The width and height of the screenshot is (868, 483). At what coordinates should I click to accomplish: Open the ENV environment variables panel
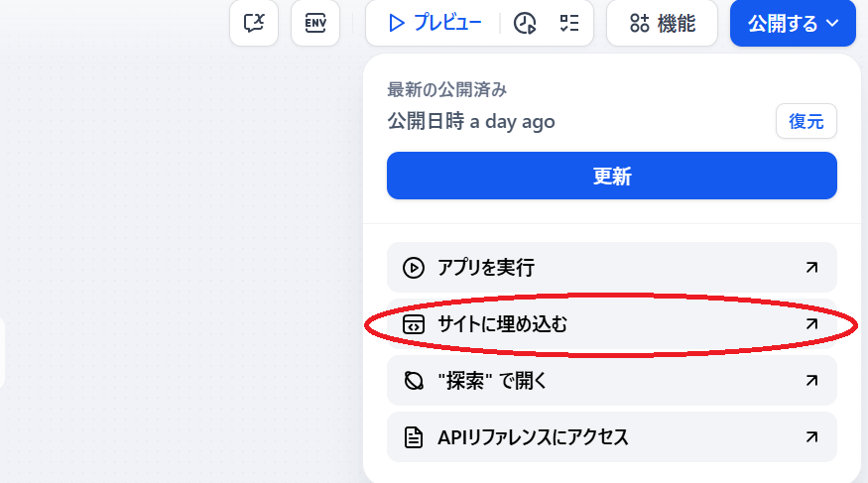click(x=315, y=23)
